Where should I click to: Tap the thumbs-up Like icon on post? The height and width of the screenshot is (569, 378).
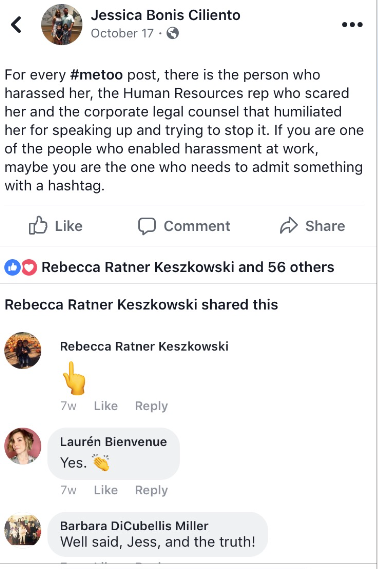tap(38, 226)
